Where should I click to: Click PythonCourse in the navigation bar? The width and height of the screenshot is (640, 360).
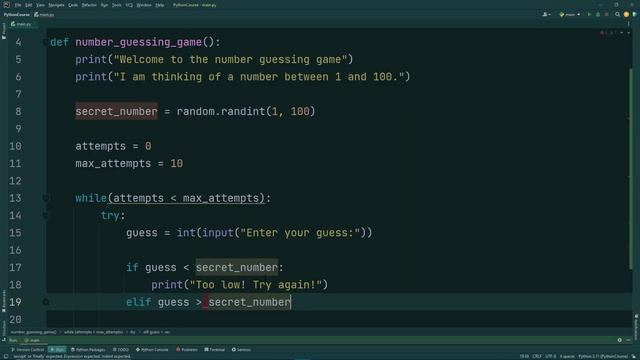coord(17,14)
